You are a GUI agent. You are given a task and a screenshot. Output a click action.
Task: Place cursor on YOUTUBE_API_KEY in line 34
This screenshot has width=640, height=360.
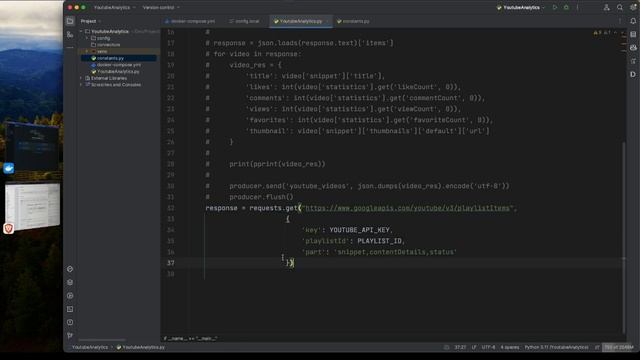[x=359, y=230]
